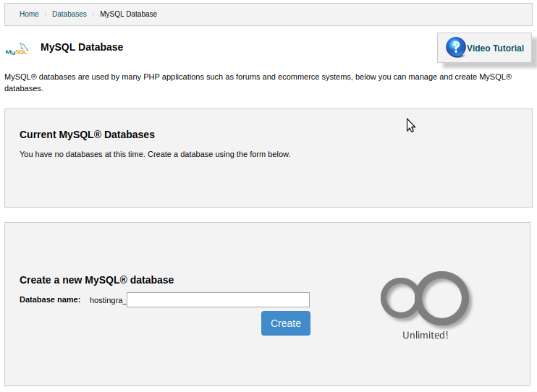Viewport: 537px width, 392px height.
Task: Click the 'MySQL Database' page title
Action: coord(82,47)
